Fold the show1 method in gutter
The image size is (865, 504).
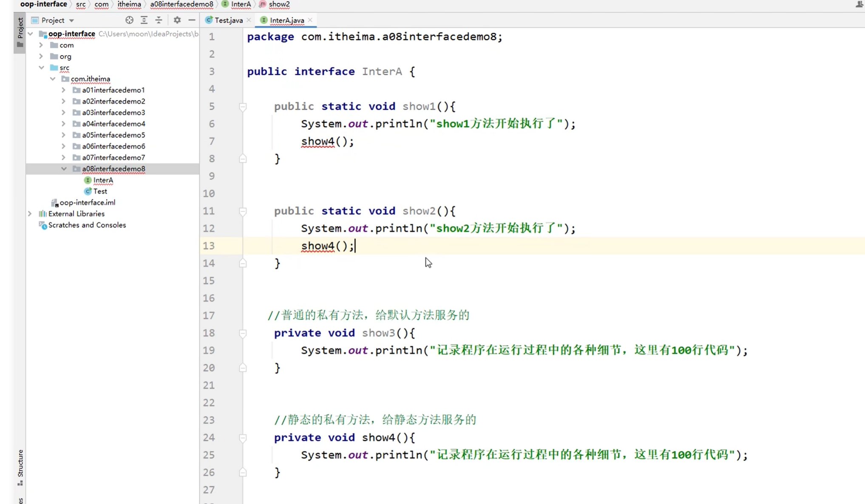tap(243, 106)
